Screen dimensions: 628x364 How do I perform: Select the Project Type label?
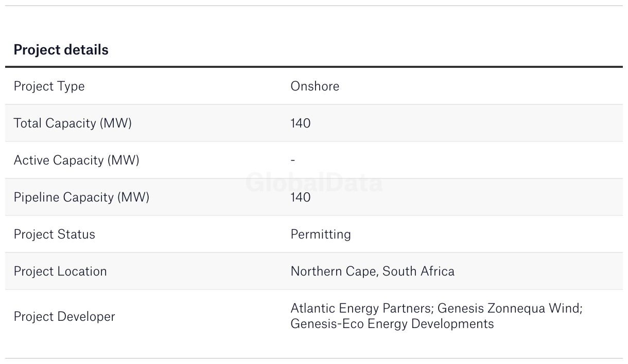pyautogui.click(x=49, y=86)
